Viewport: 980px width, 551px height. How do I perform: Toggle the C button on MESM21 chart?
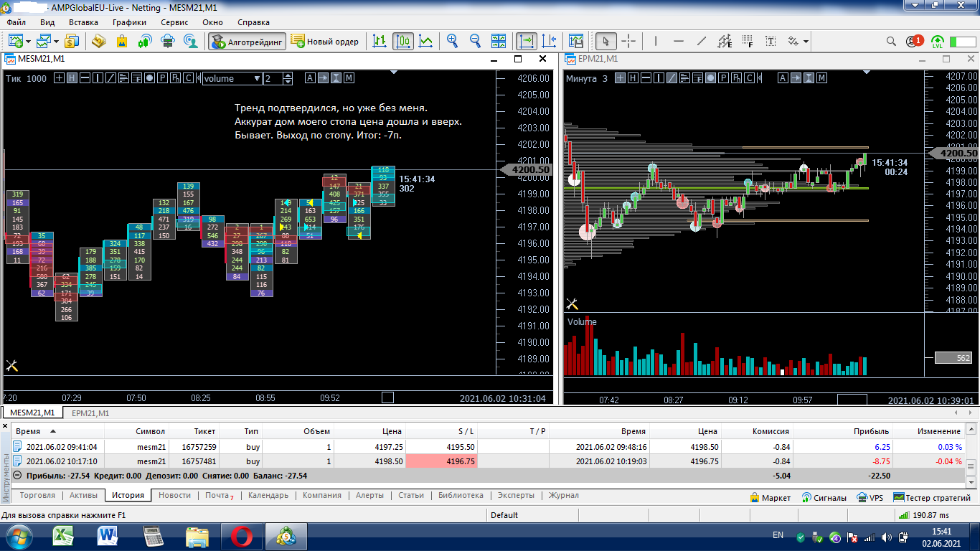tap(188, 78)
